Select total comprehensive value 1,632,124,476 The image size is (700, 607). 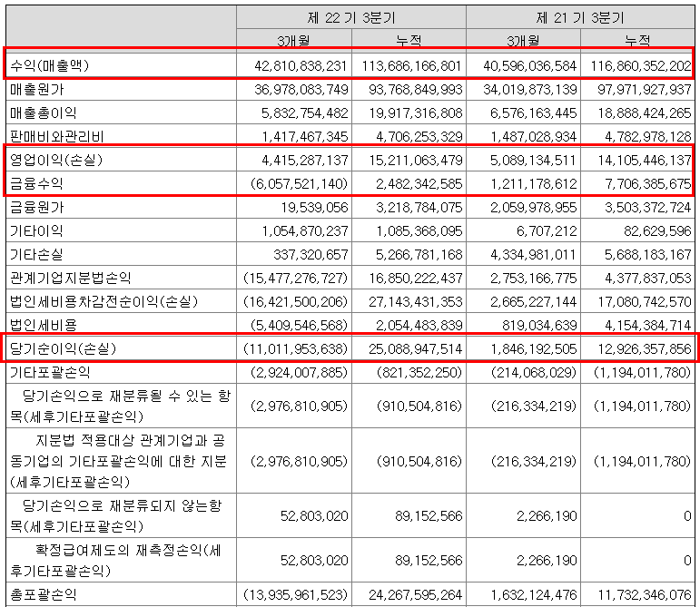click(x=533, y=595)
